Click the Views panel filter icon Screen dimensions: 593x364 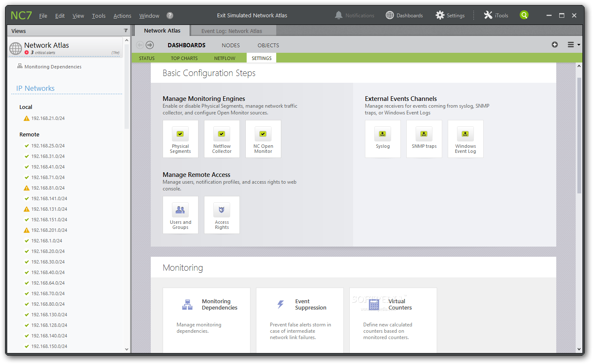point(125,30)
